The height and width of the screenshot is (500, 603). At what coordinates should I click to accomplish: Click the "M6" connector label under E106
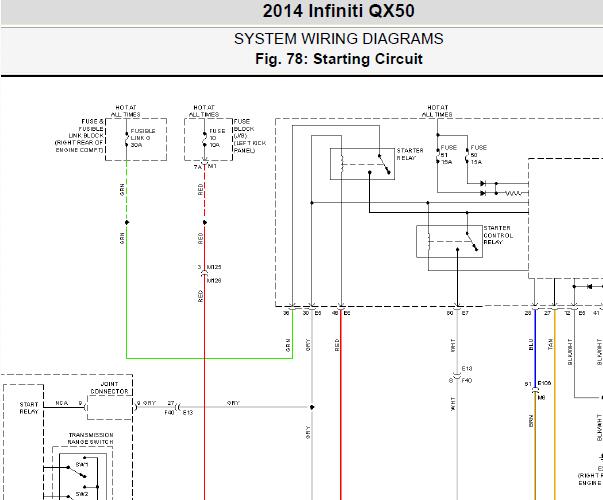(x=541, y=397)
